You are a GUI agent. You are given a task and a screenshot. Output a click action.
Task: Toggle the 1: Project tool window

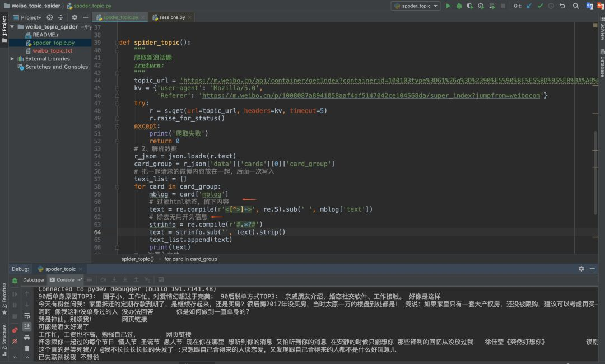coord(4,30)
